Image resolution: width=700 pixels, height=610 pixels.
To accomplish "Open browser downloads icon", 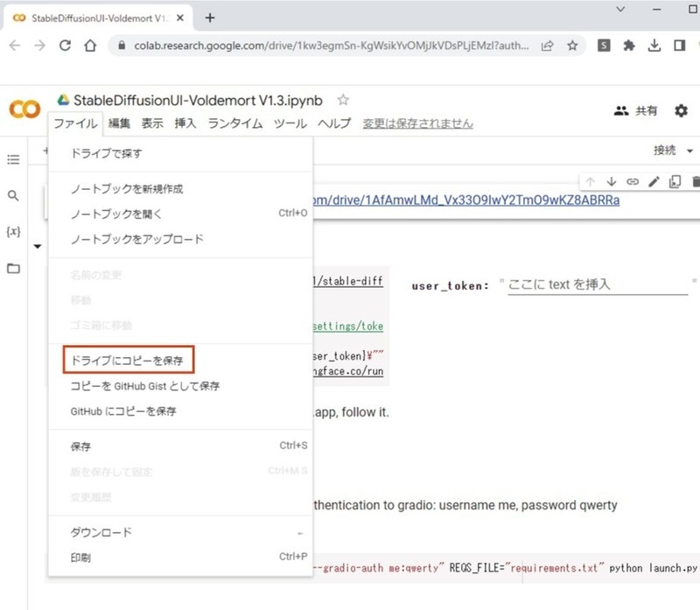I will pyautogui.click(x=654, y=46).
